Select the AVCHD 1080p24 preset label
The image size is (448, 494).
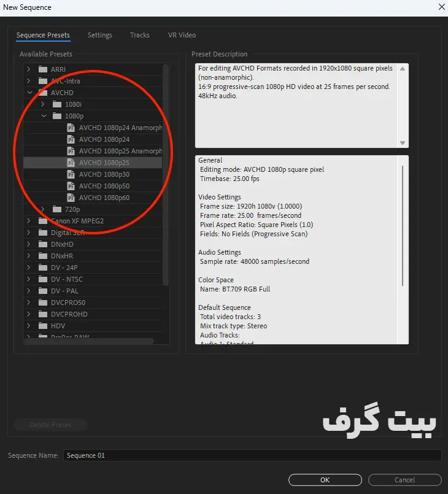coord(104,139)
